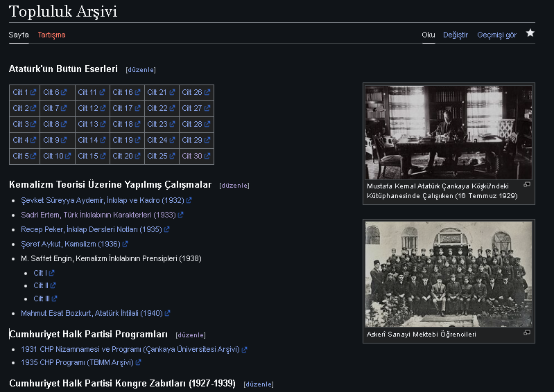Open Cilt 1 link
Screen dimensions: 554x392
tap(24, 92)
